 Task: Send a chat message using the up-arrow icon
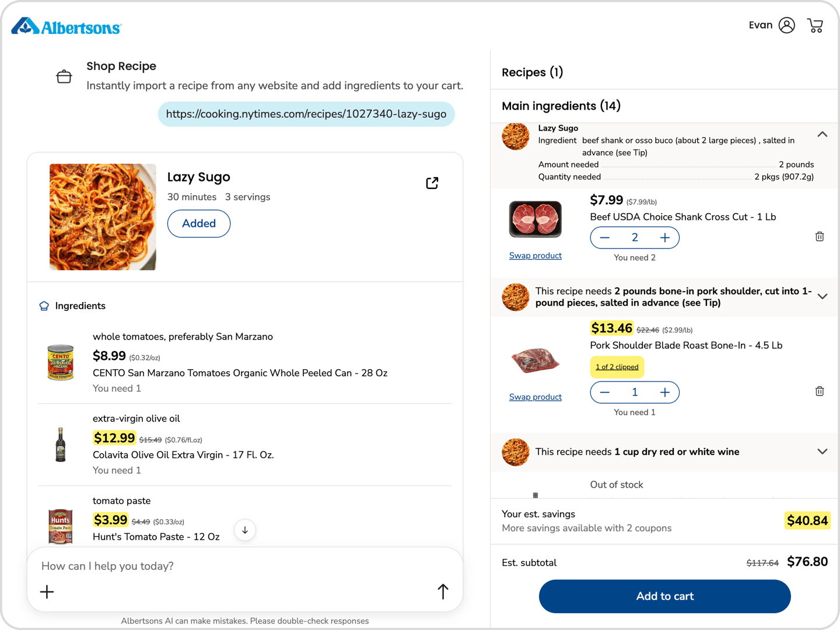(443, 591)
